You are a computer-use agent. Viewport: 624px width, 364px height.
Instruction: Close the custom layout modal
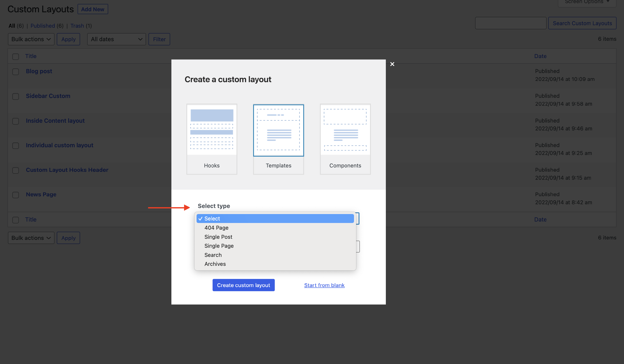392,64
